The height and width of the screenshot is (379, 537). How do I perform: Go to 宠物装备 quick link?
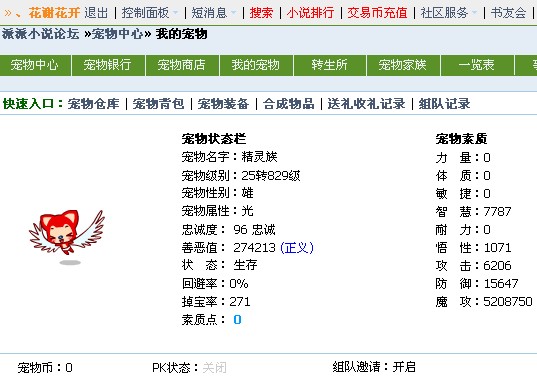coord(223,104)
